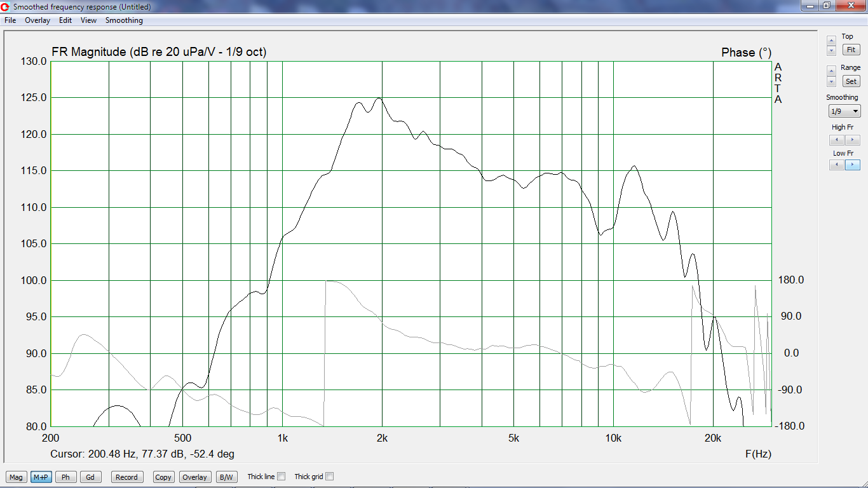Viewport: 868px width, 488px height.
Task: Click the Low Fr right arrow
Action: click(x=852, y=165)
